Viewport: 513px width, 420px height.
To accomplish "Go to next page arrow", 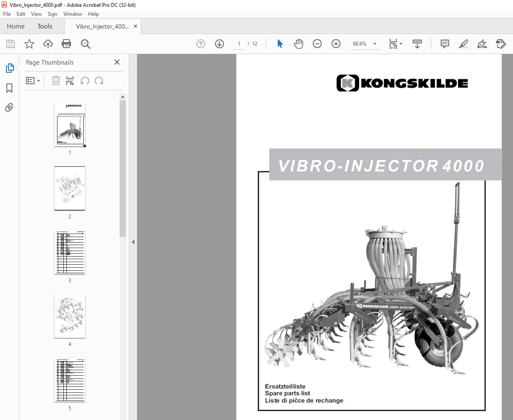I will [219, 44].
